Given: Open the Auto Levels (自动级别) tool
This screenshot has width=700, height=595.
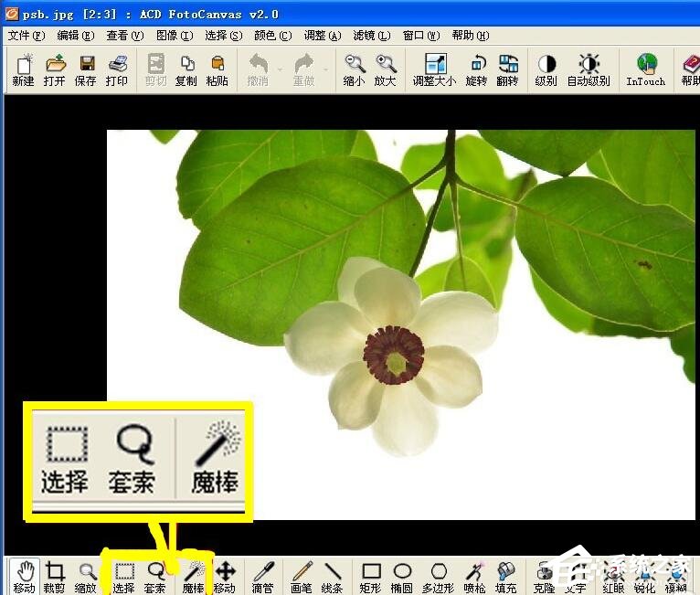Looking at the screenshot, I should click(x=589, y=69).
